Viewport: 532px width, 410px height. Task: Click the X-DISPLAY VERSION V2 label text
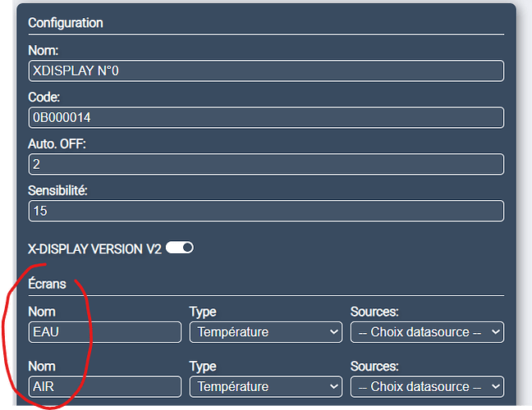pos(94,248)
